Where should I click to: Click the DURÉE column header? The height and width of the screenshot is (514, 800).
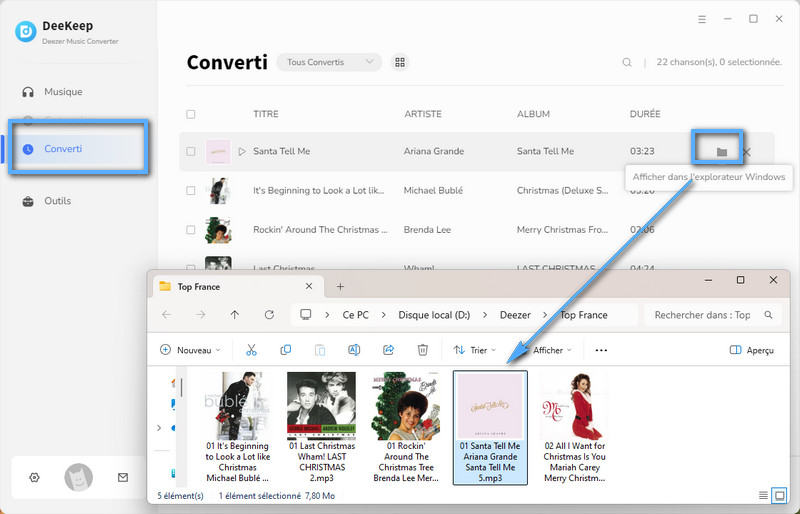click(x=645, y=114)
